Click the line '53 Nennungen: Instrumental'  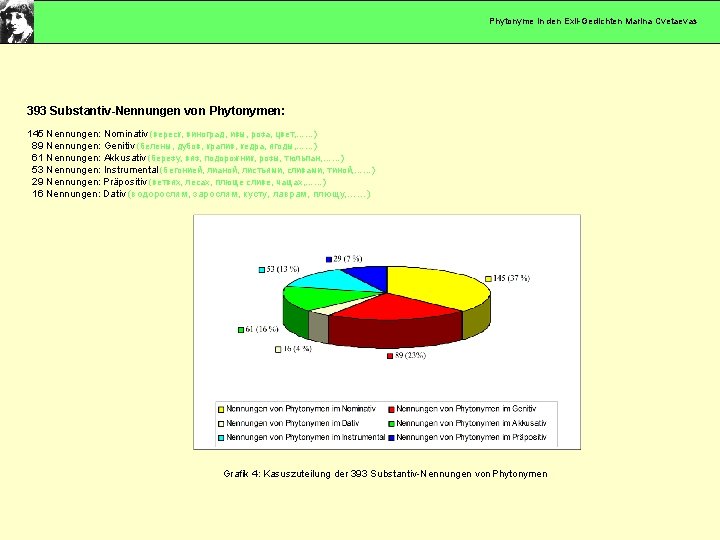pos(95,170)
